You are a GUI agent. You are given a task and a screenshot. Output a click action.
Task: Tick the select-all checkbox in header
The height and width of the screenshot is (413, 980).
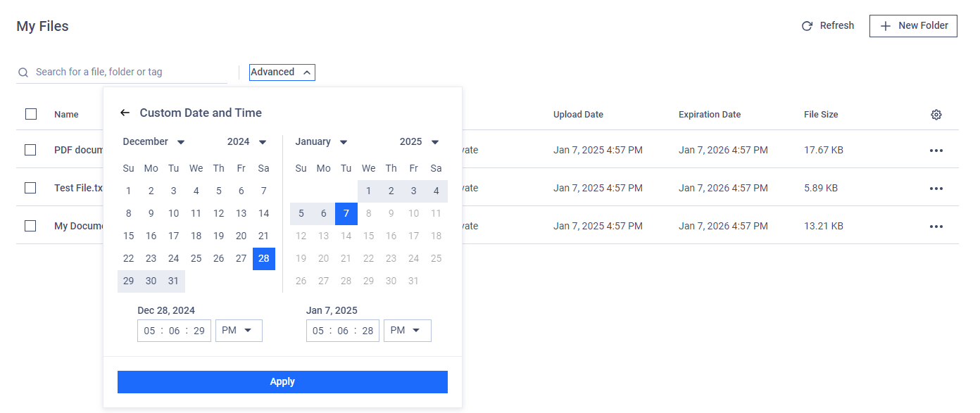click(x=31, y=114)
